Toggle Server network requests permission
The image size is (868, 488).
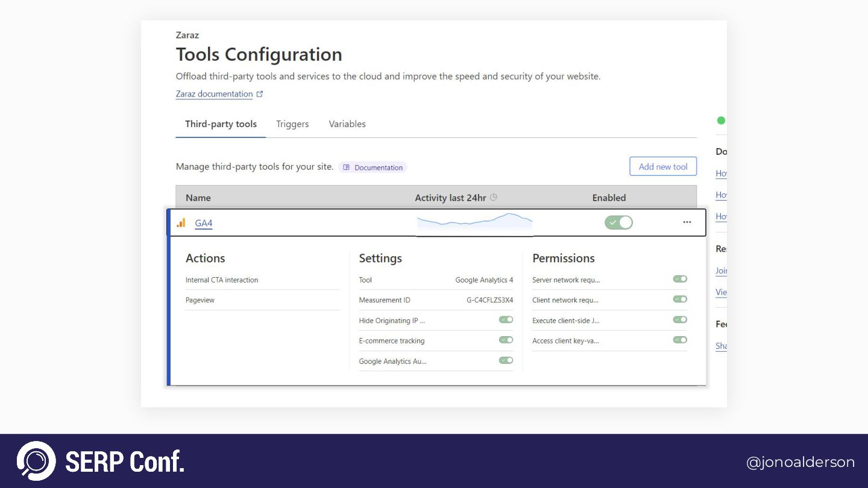click(x=680, y=279)
